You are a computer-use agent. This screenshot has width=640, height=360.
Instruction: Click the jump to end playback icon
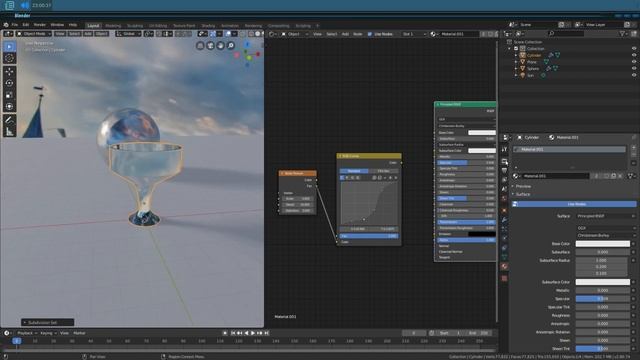point(267,333)
